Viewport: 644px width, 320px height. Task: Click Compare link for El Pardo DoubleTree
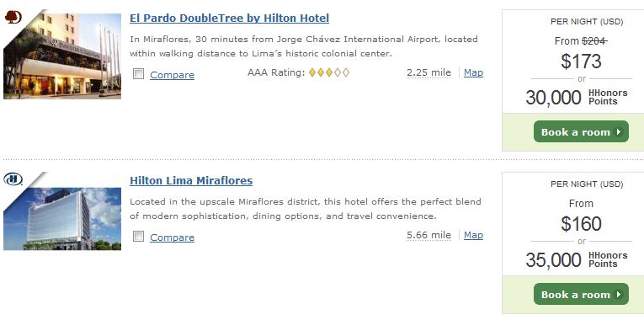pos(172,75)
